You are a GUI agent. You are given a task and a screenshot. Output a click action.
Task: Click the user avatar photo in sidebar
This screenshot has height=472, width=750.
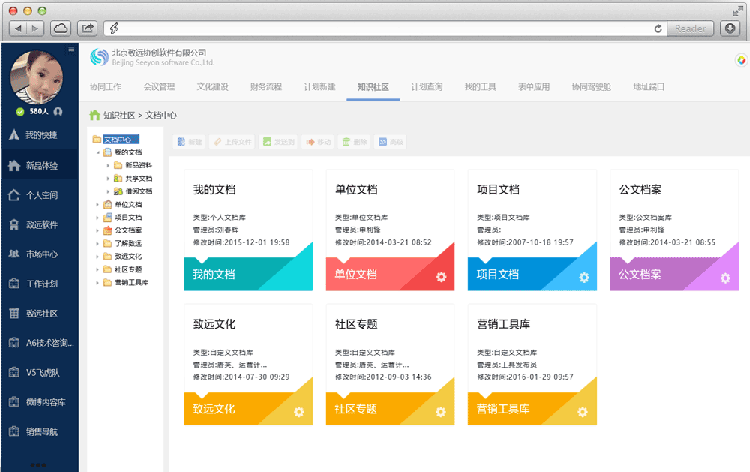(38, 74)
